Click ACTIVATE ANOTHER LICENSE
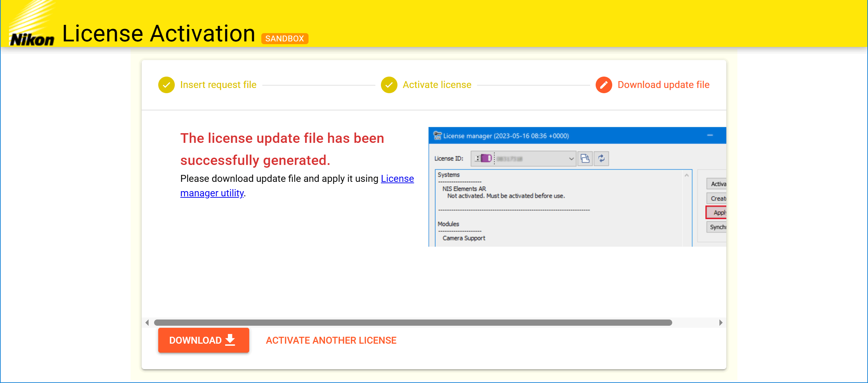Screen dimensions: 868x383 click(x=331, y=340)
